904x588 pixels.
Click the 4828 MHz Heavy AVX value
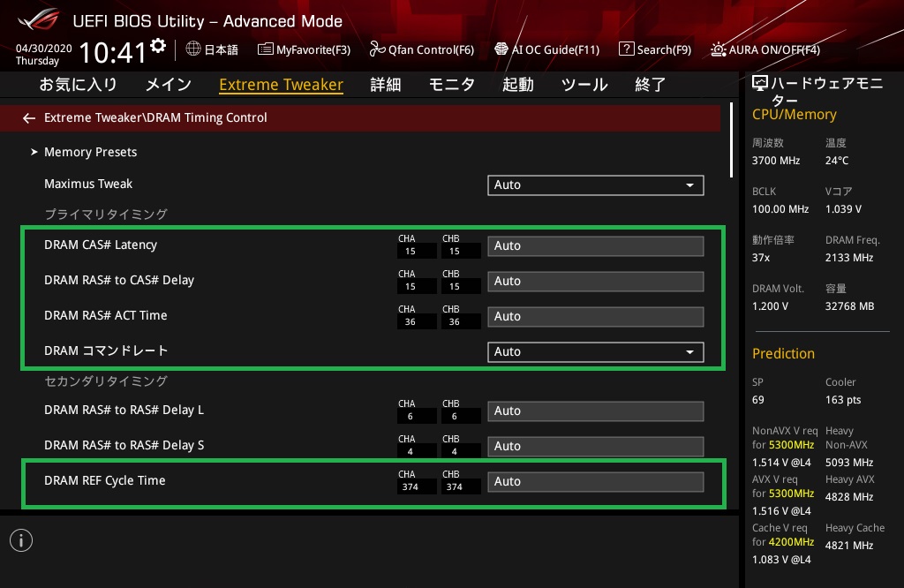[x=849, y=497]
